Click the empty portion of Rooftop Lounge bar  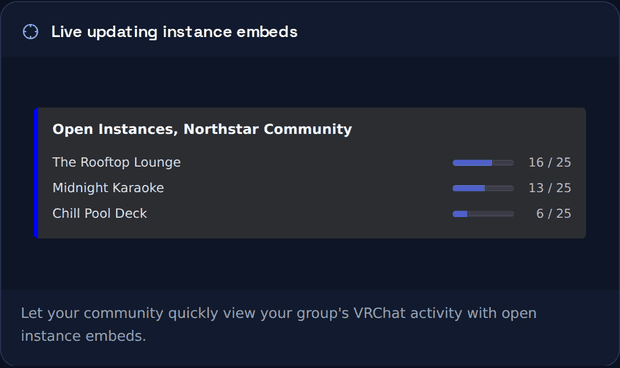click(x=503, y=163)
